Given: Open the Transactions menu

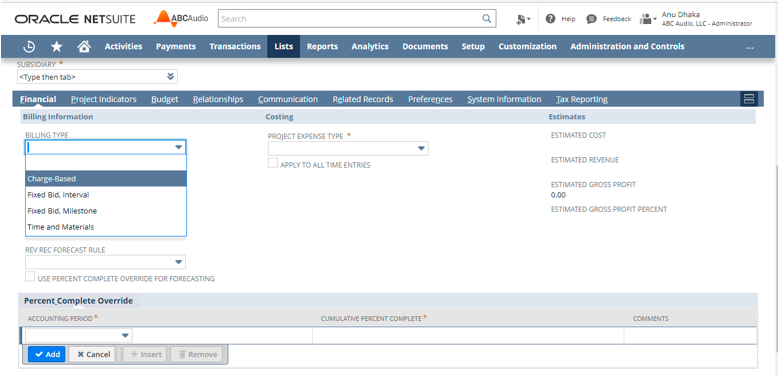Looking at the screenshot, I should point(235,46).
